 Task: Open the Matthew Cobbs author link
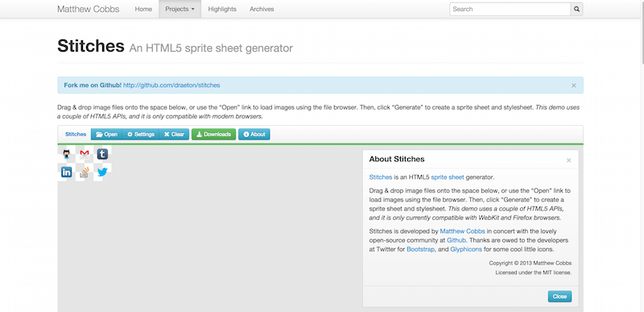point(463,231)
